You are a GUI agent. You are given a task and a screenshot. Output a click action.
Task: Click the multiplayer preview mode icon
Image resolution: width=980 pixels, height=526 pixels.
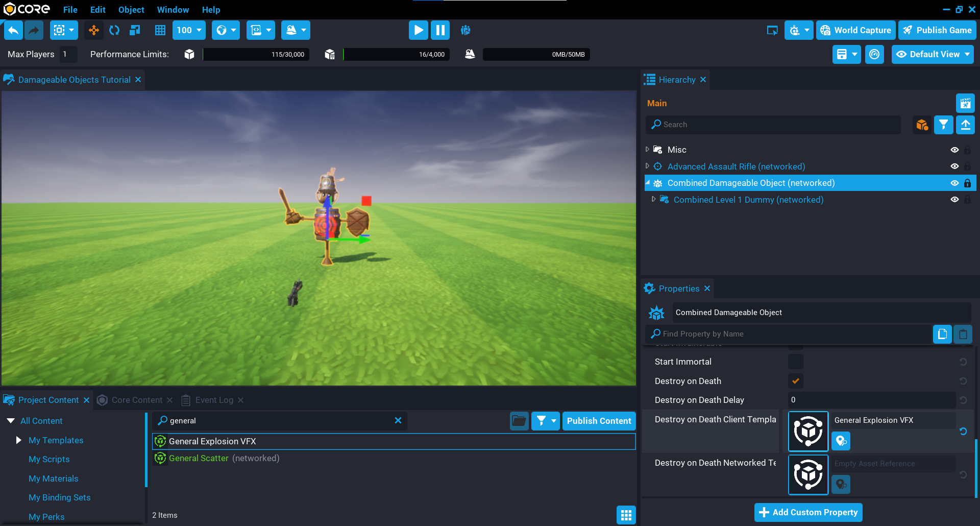pyautogui.click(x=465, y=30)
